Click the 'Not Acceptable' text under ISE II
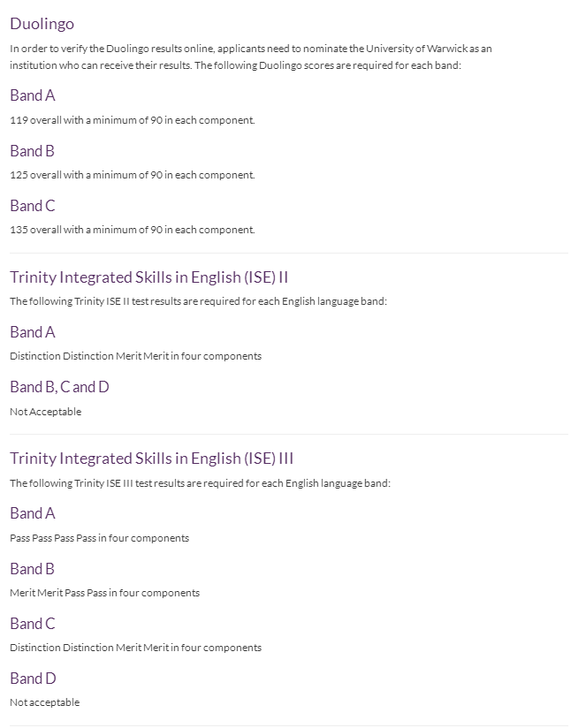Screen dimensions: 586x728 (45, 412)
